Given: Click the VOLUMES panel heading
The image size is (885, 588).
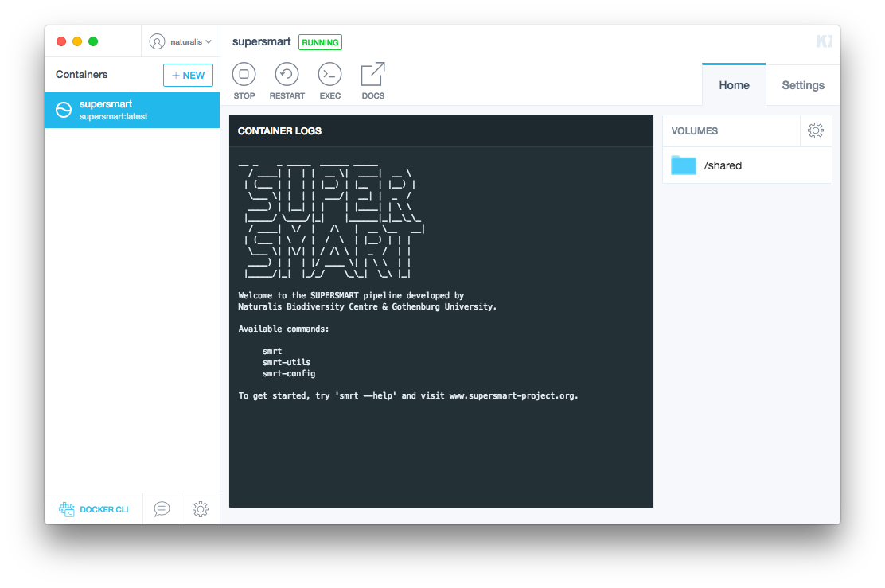Looking at the screenshot, I should tap(694, 131).
